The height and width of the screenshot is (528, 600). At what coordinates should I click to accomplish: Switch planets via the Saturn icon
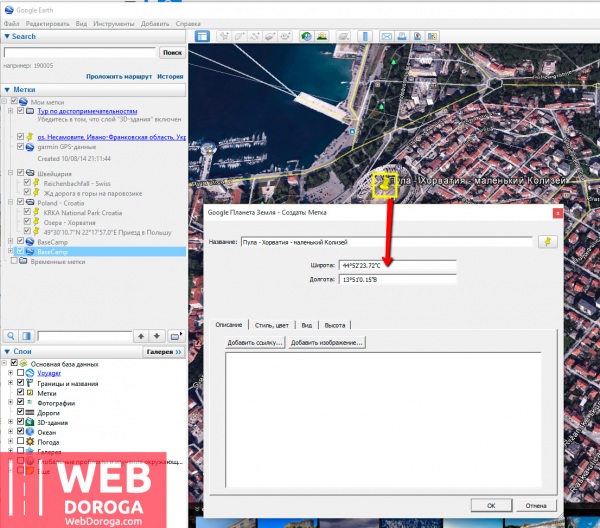tap(343, 36)
